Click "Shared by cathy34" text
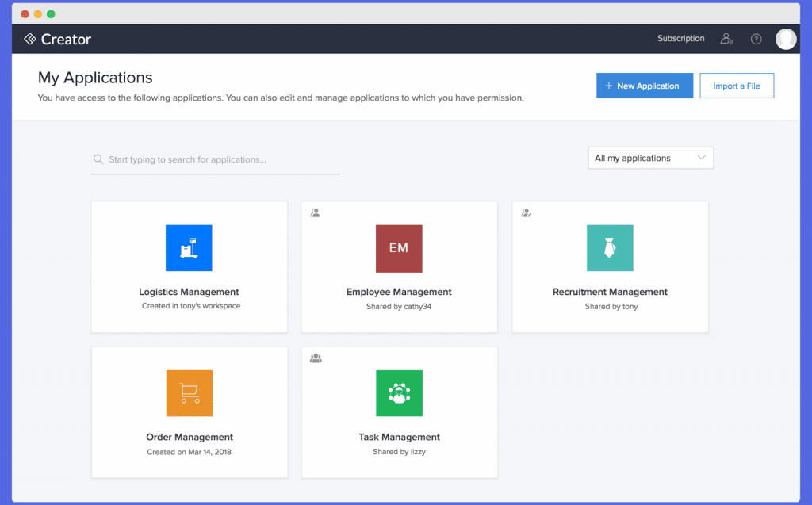 399,306
